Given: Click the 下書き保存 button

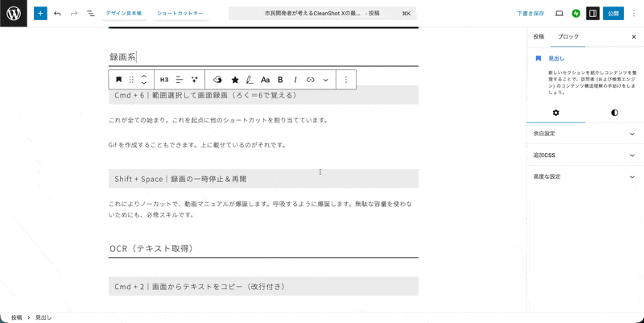Looking at the screenshot, I should 530,14.
